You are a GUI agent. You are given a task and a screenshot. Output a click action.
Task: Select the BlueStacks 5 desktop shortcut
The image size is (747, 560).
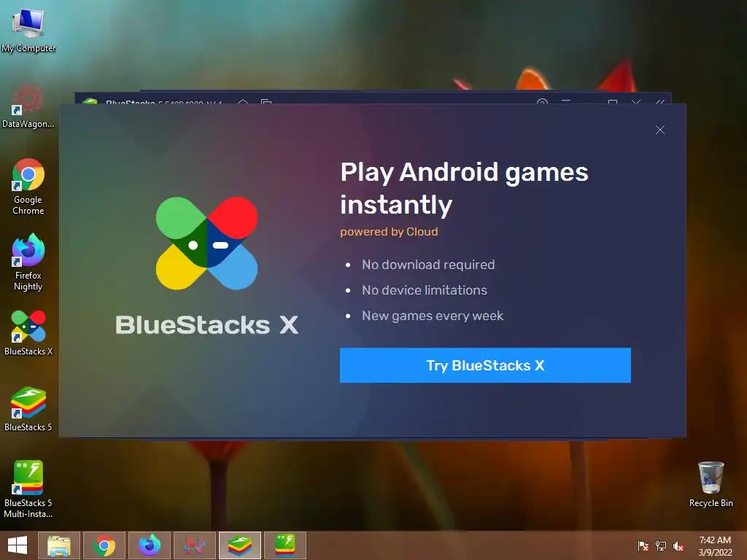(28, 409)
